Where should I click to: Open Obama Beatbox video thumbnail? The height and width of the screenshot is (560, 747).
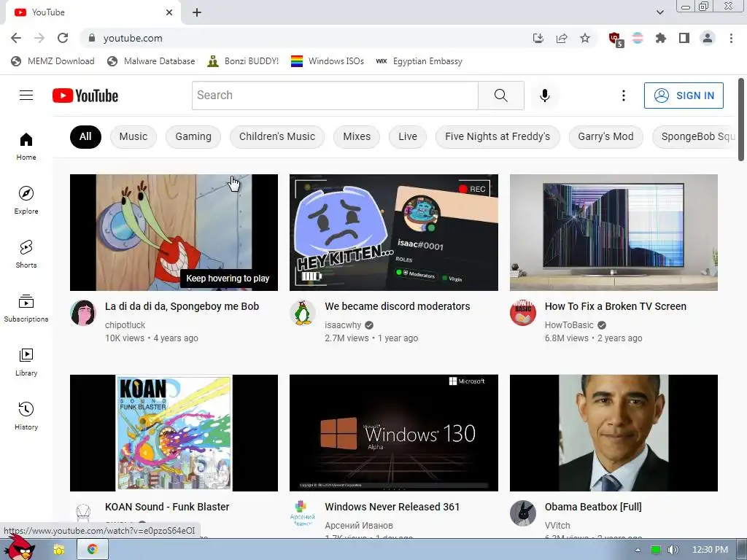[x=614, y=433]
